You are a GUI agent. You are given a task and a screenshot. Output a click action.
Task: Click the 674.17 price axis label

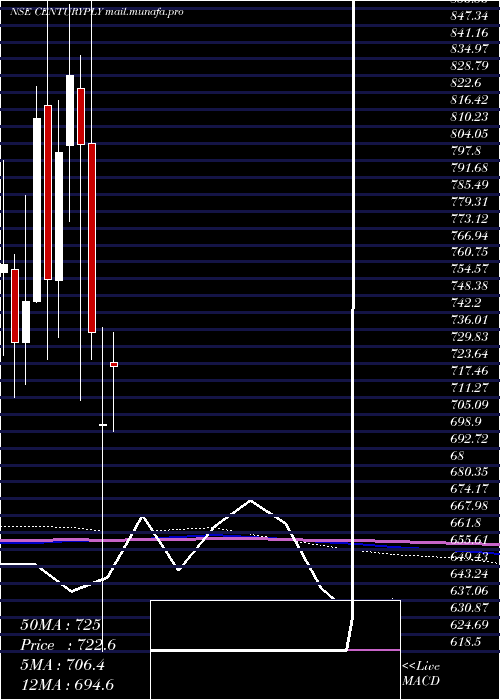[x=469, y=489]
